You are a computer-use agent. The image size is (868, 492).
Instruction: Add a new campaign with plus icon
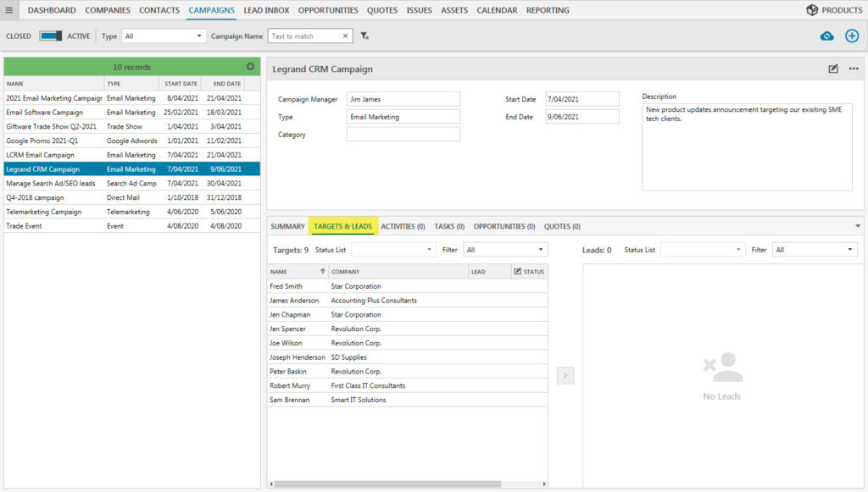point(852,36)
